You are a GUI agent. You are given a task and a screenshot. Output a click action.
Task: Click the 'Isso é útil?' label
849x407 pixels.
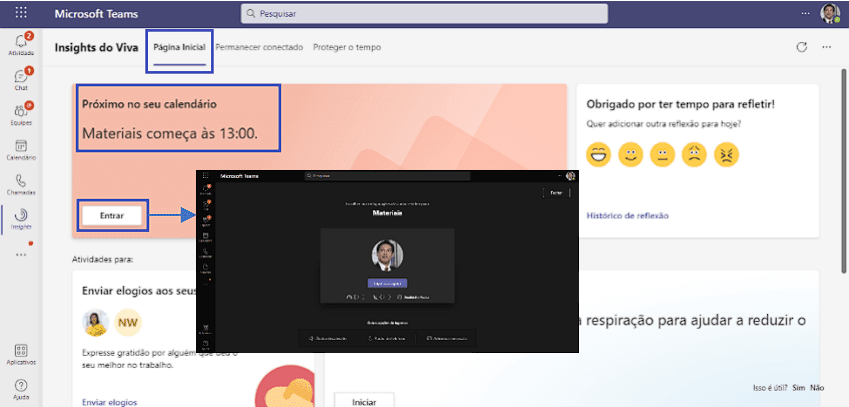coord(770,388)
